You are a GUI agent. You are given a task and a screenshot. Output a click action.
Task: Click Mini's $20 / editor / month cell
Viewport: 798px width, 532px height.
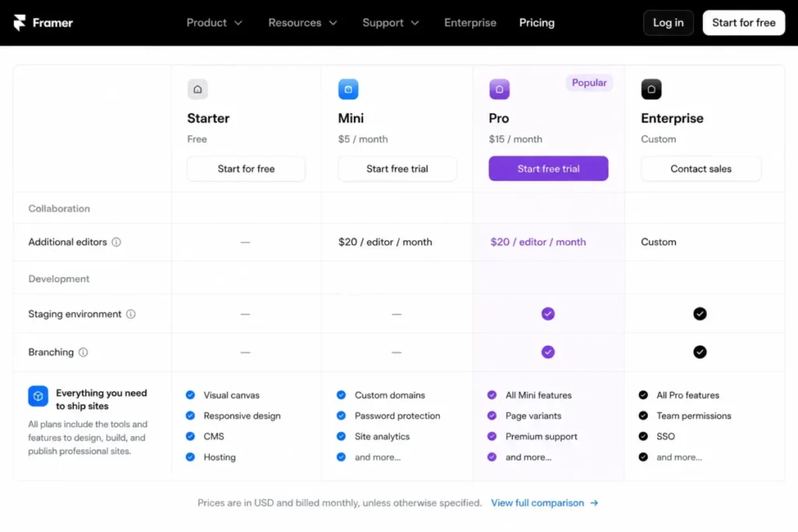pos(385,242)
